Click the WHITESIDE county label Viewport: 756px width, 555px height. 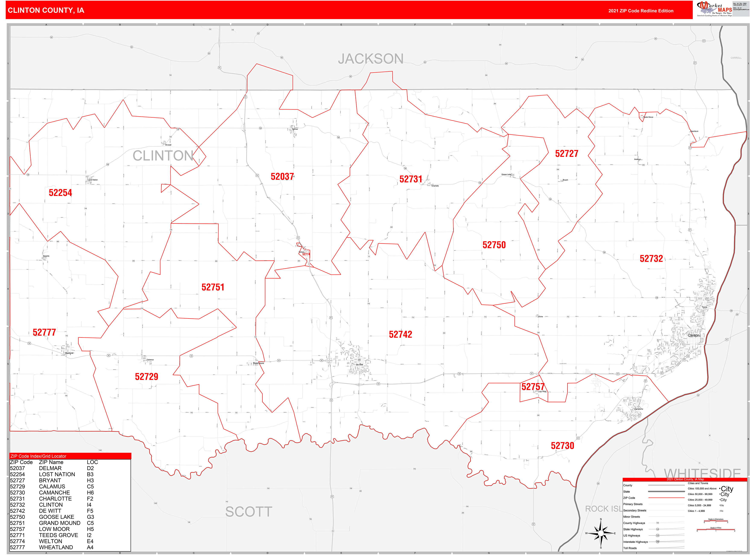click(x=702, y=473)
